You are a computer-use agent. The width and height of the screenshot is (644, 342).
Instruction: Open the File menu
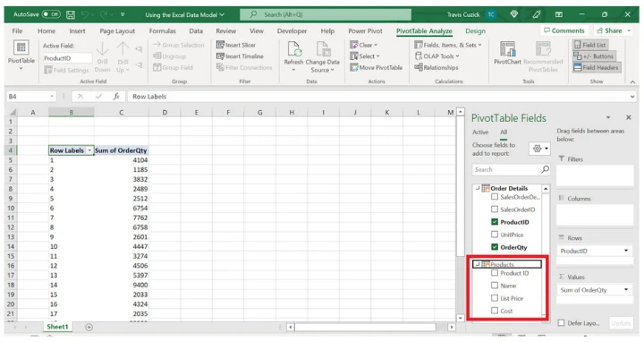coord(17,31)
